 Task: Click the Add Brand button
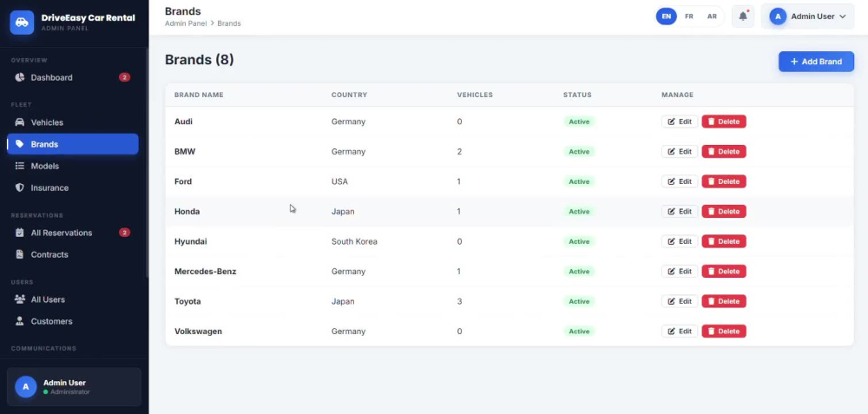click(816, 62)
